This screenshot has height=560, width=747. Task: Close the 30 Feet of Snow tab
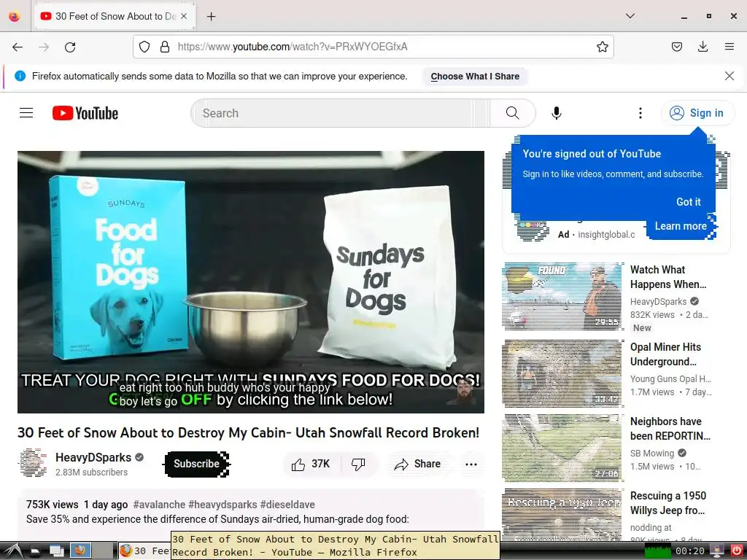point(184,16)
